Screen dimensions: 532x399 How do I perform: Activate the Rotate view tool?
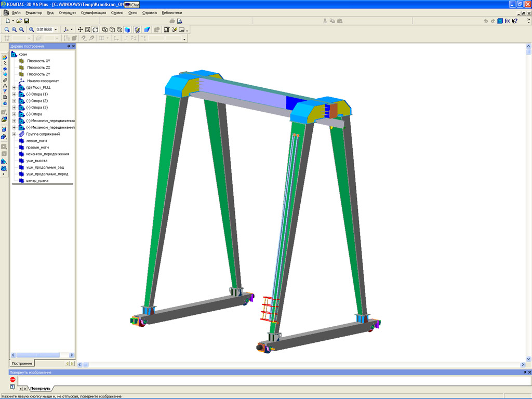pos(96,30)
